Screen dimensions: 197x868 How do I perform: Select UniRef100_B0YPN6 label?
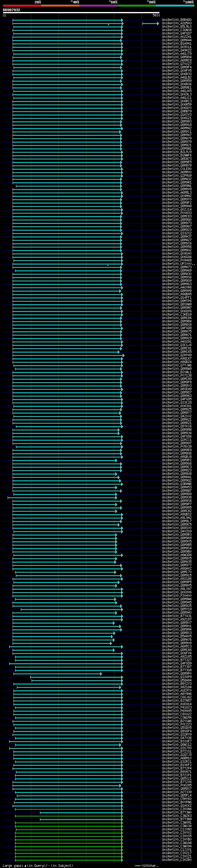[x=177, y=802]
